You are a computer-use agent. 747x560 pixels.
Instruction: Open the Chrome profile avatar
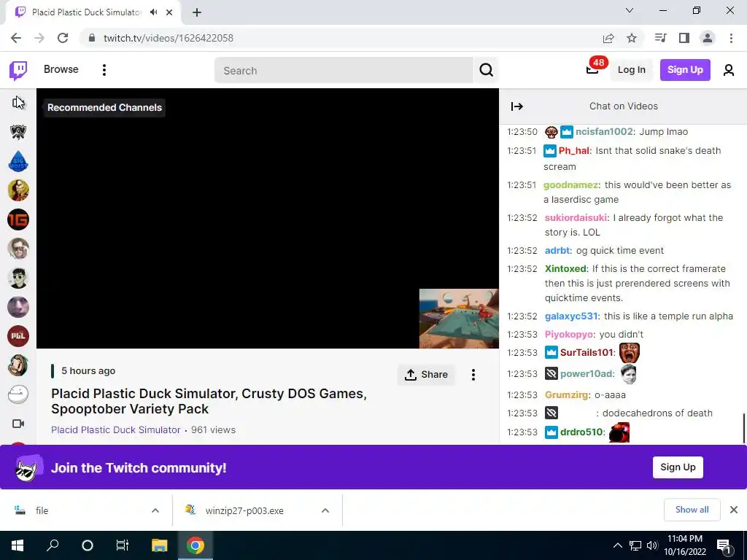pos(708,38)
